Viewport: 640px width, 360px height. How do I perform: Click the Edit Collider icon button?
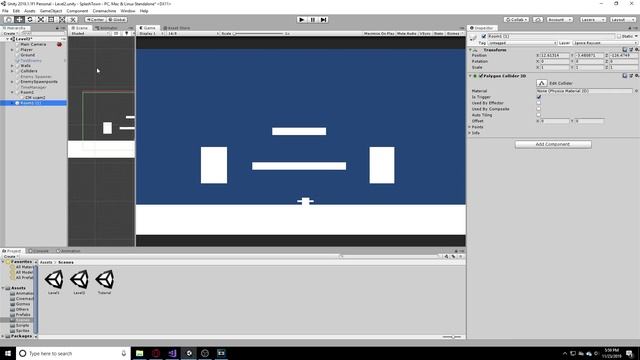[x=542, y=83]
